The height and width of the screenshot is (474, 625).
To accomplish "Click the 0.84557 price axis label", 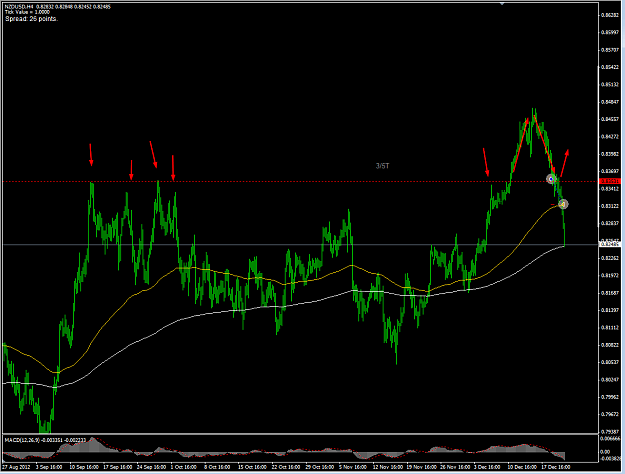I will 610,119.
